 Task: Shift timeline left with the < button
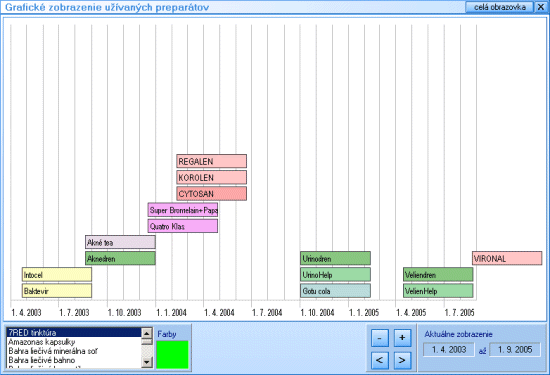(x=380, y=360)
